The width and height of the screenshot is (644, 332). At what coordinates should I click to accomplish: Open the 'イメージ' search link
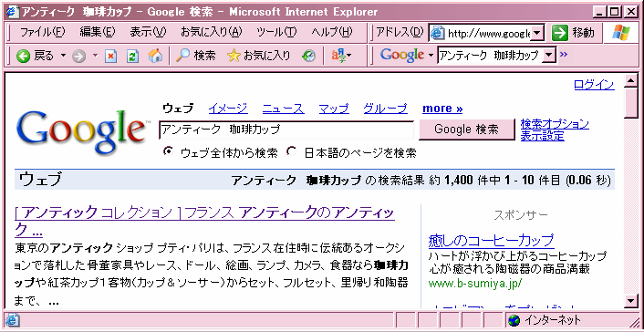pos(228,109)
